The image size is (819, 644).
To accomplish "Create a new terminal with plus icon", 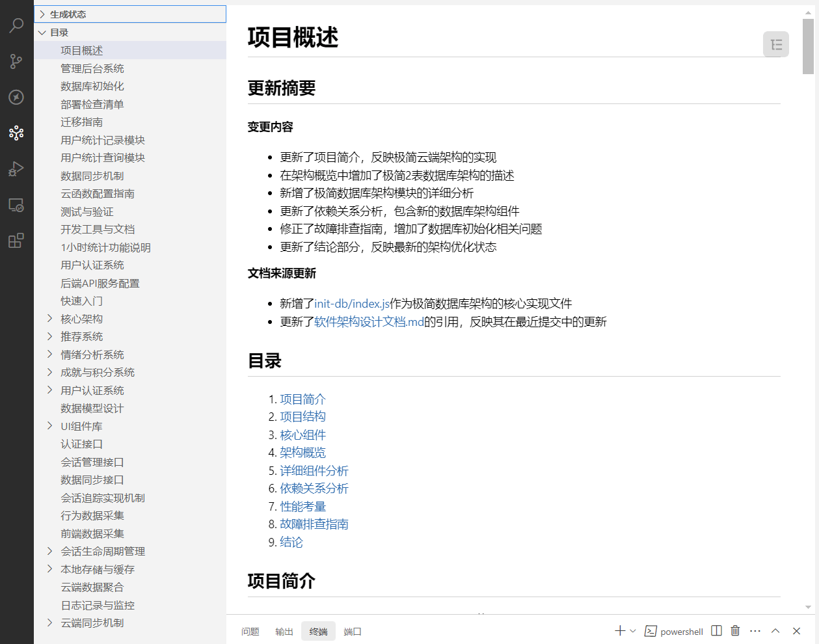I will [x=619, y=631].
